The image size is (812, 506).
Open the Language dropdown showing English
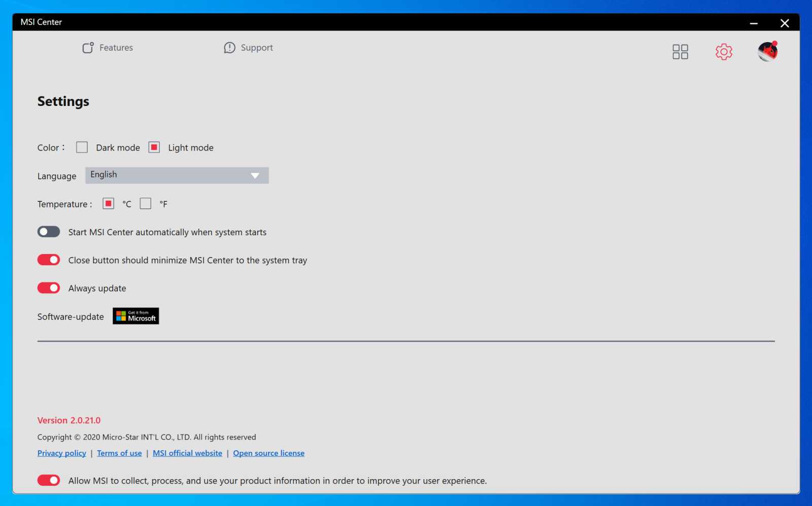coord(177,175)
